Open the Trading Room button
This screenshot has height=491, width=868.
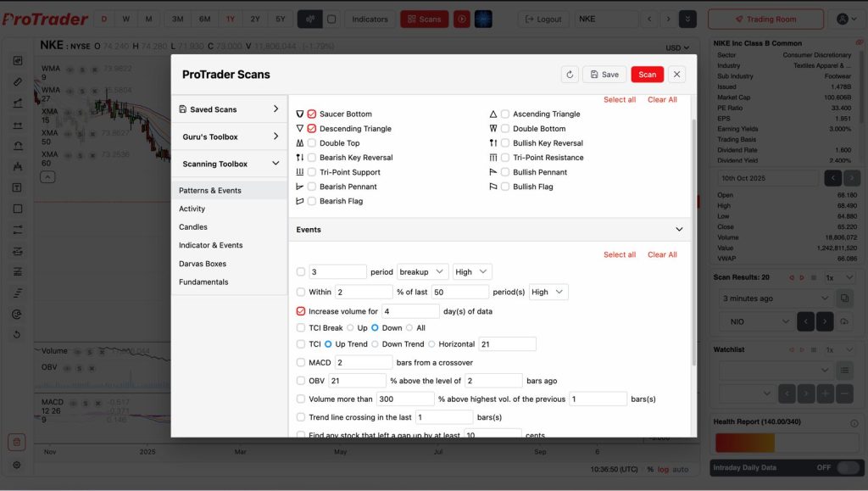click(765, 19)
